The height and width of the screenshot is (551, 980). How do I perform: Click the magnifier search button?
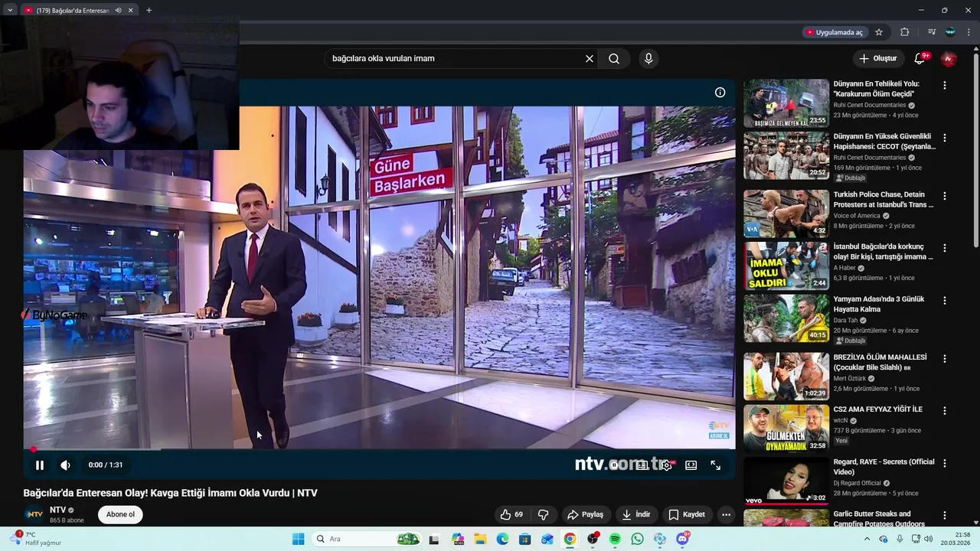(x=614, y=58)
